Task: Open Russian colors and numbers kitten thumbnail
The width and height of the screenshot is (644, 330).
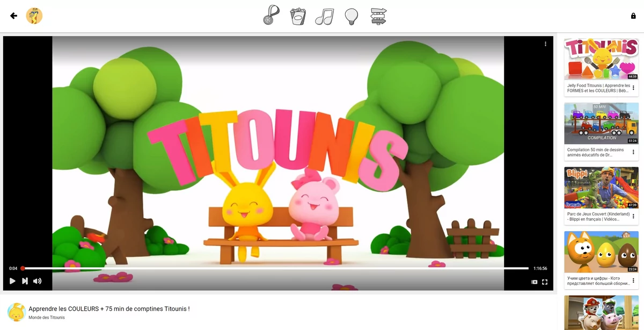Action: [x=601, y=252]
